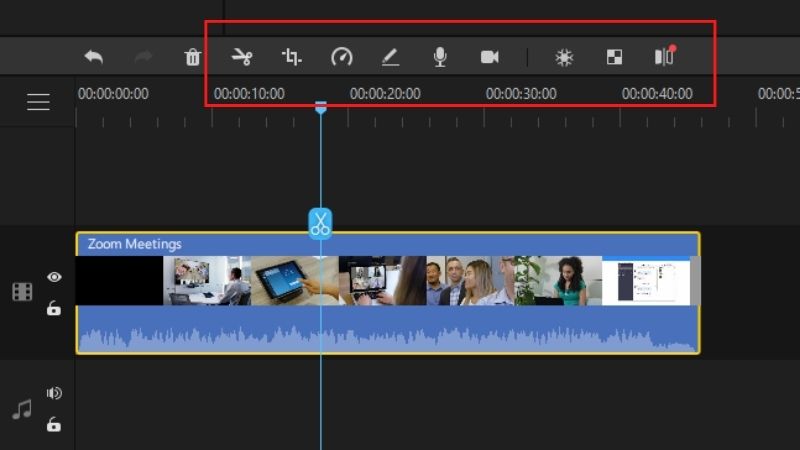
Task: Click the Mosaic checkered icon
Action: click(614, 57)
